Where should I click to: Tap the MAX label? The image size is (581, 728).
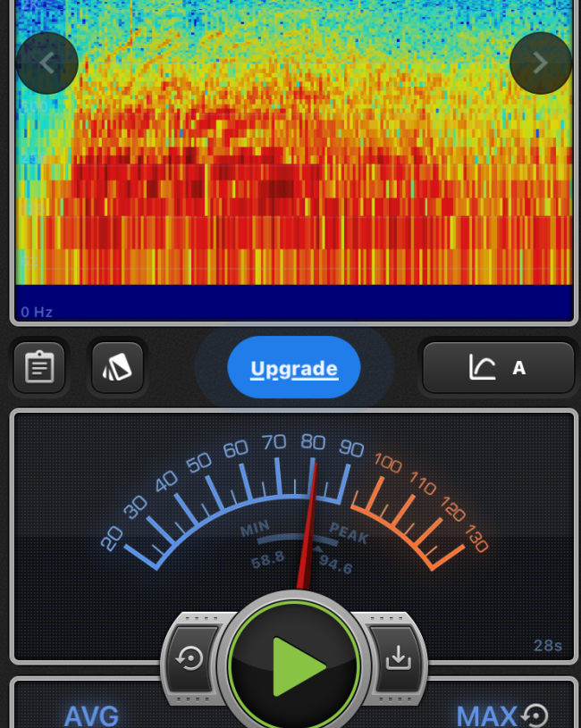[x=486, y=715]
